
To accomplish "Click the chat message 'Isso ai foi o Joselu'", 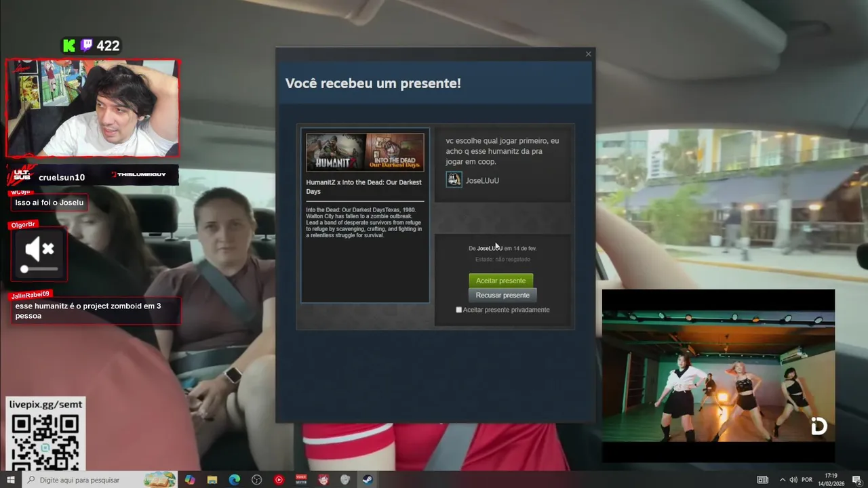I will [50, 203].
